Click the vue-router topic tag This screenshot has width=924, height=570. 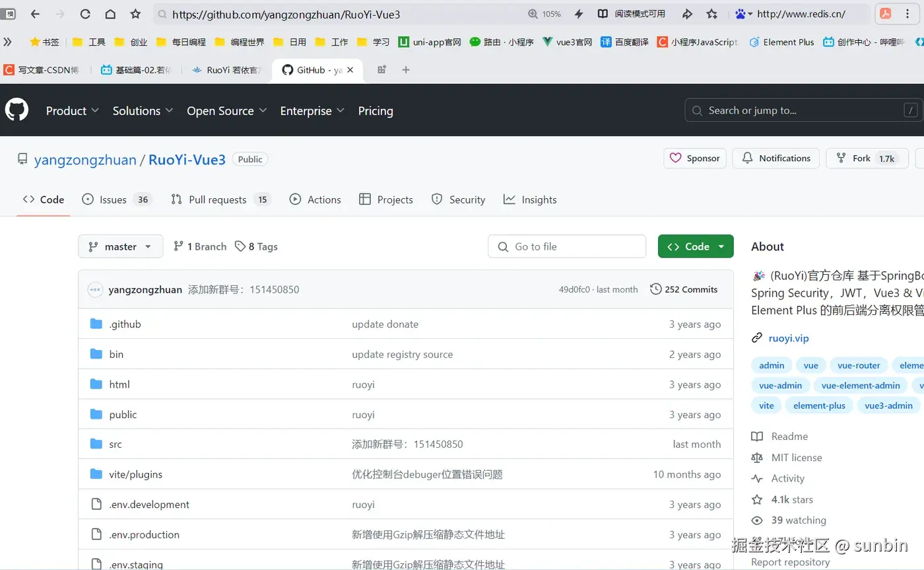(x=859, y=365)
